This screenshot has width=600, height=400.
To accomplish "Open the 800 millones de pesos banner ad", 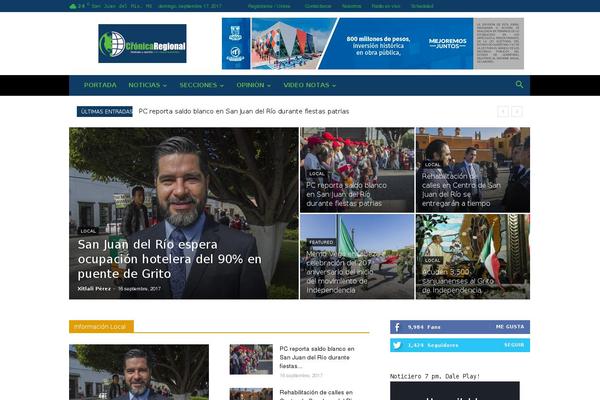I will 373,44.
